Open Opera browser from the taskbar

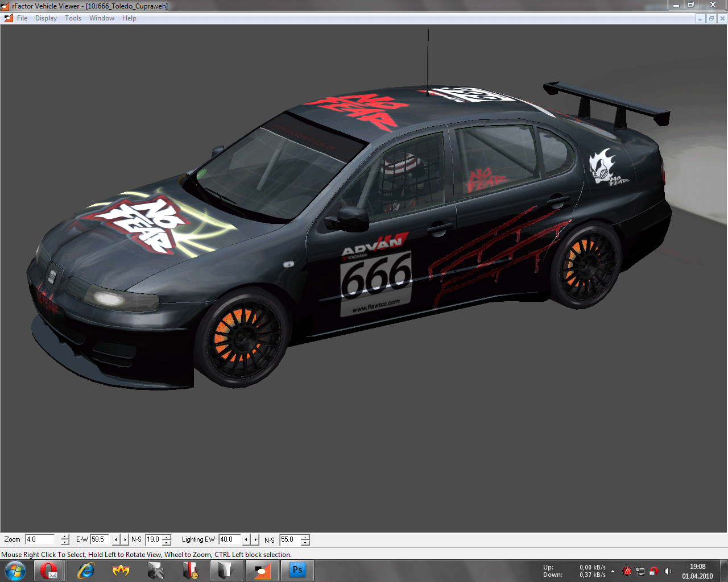tap(49, 571)
